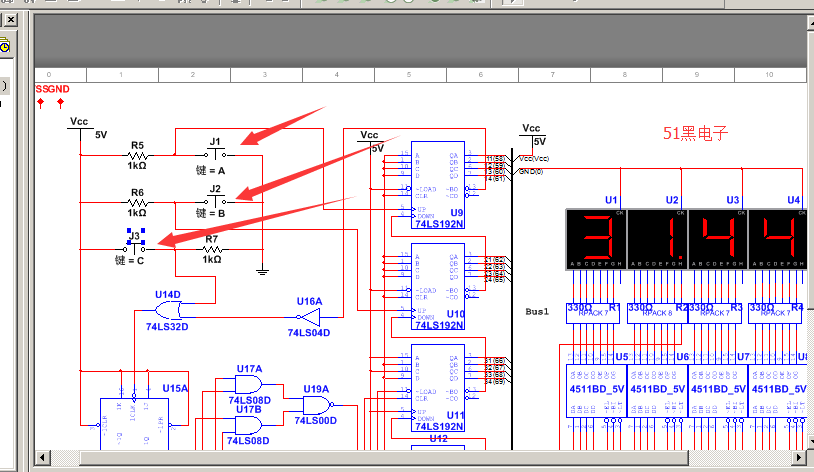Toggle pushbutton switch J1
This screenshot has height=472, width=814.
tap(215, 154)
